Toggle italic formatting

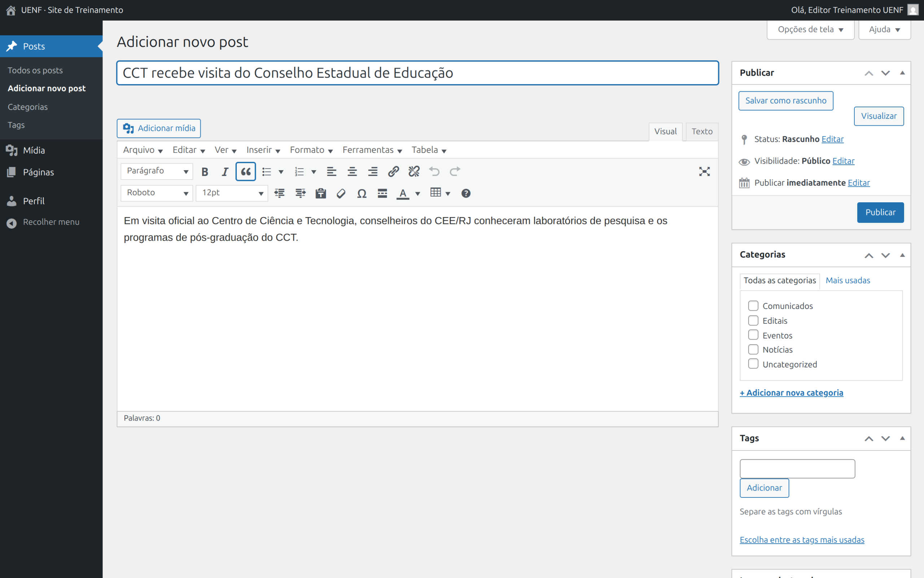[225, 172]
